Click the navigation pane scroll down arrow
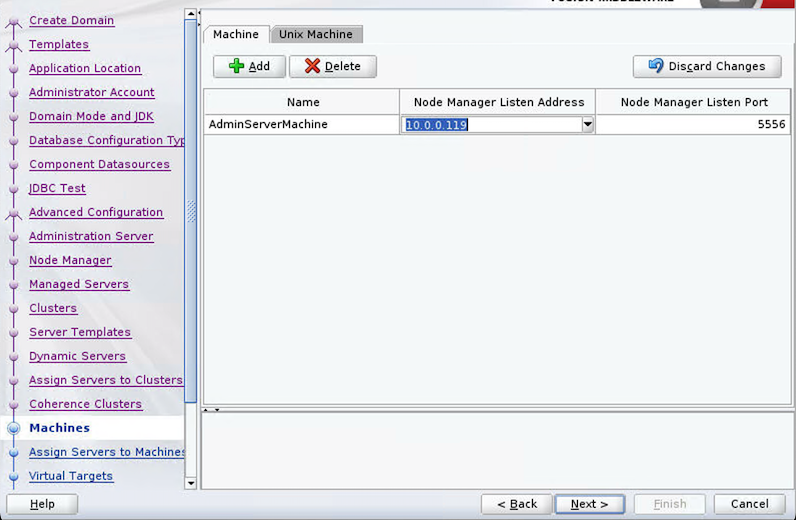The width and height of the screenshot is (796, 520). pyautogui.click(x=191, y=483)
